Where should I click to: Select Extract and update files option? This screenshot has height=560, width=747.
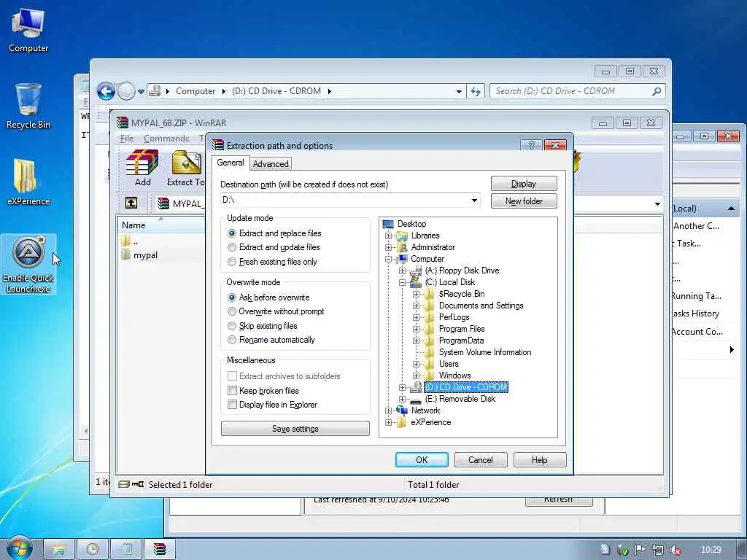[x=274, y=247]
